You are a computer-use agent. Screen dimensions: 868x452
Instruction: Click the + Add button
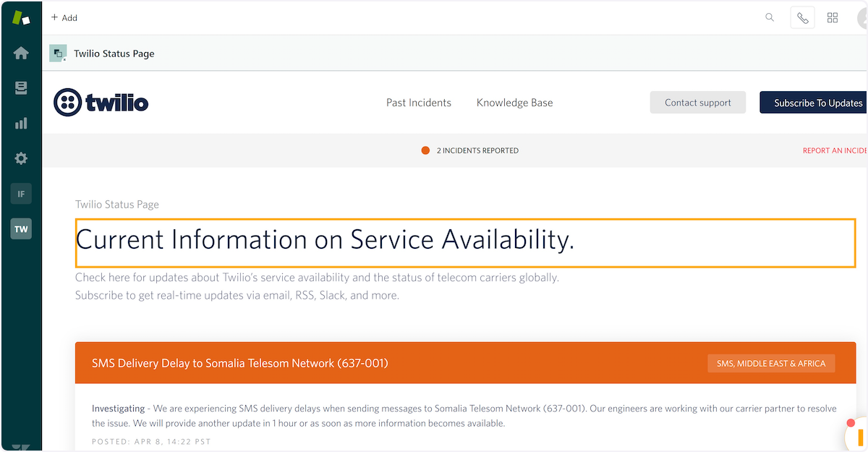(64, 17)
